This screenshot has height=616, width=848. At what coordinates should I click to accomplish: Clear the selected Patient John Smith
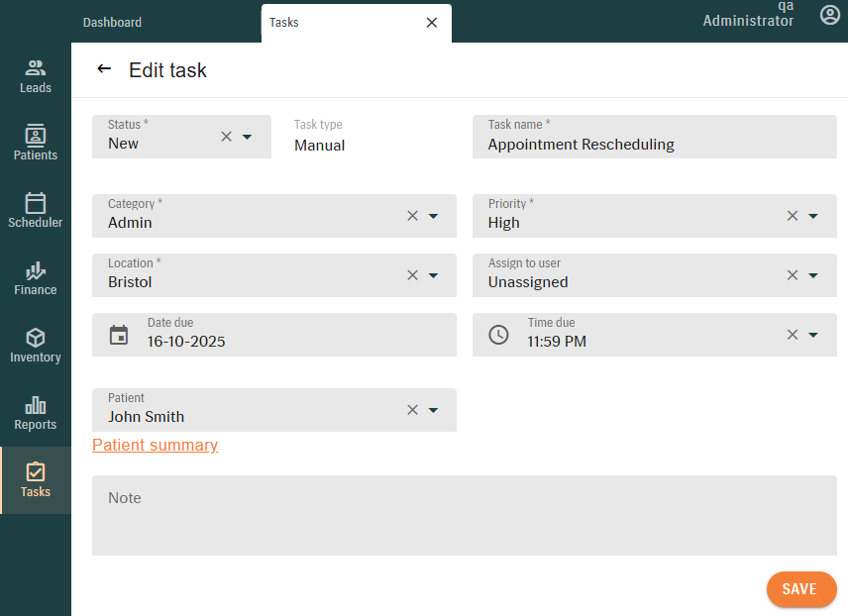pyautogui.click(x=412, y=410)
